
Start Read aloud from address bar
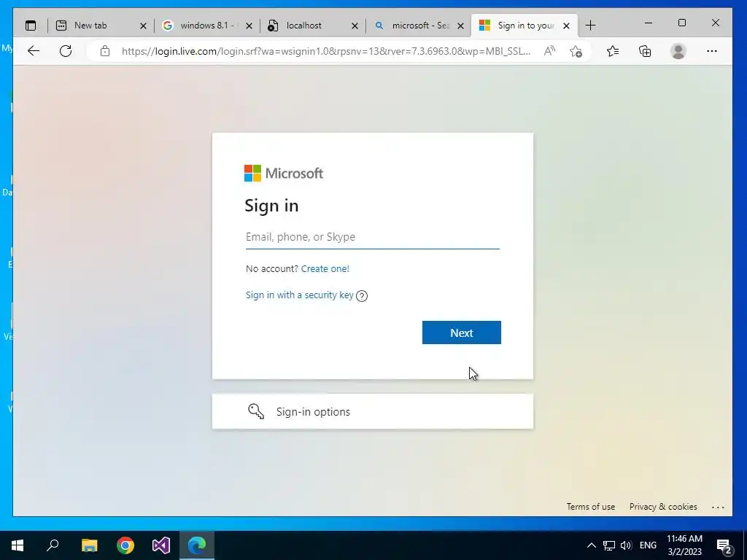549,51
